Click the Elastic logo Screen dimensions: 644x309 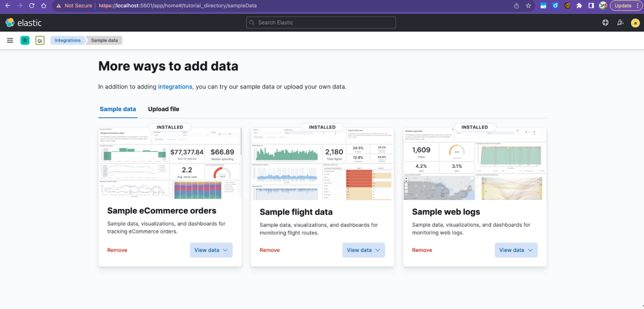(x=23, y=23)
